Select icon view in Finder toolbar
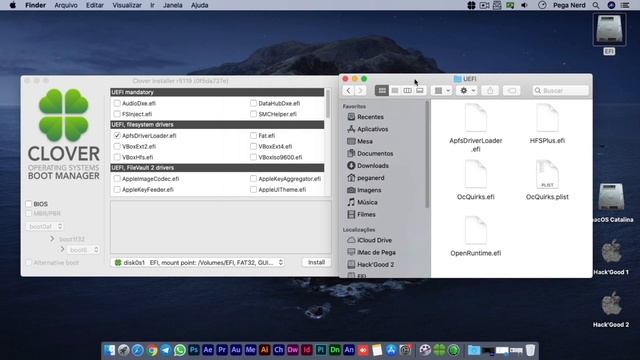This screenshot has height=360, width=640. tap(382, 91)
